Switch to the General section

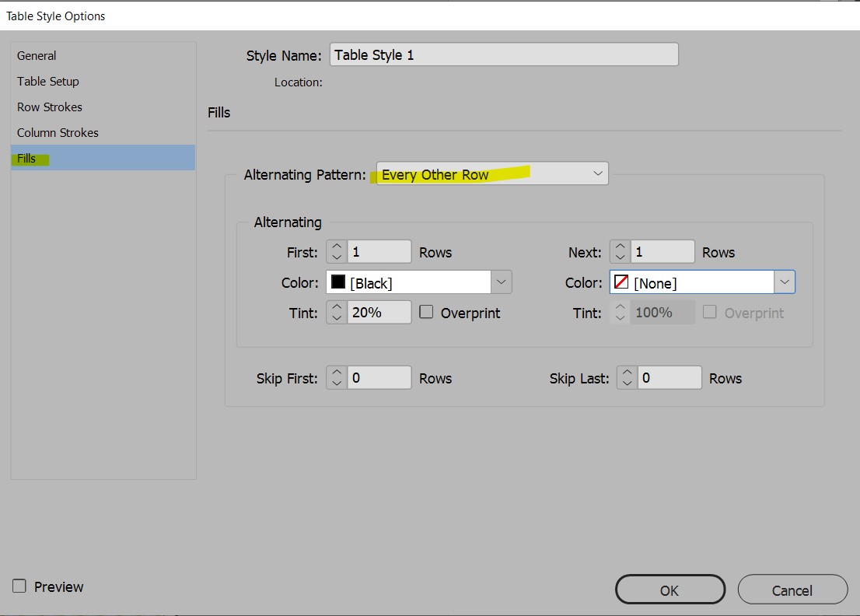tap(37, 56)
